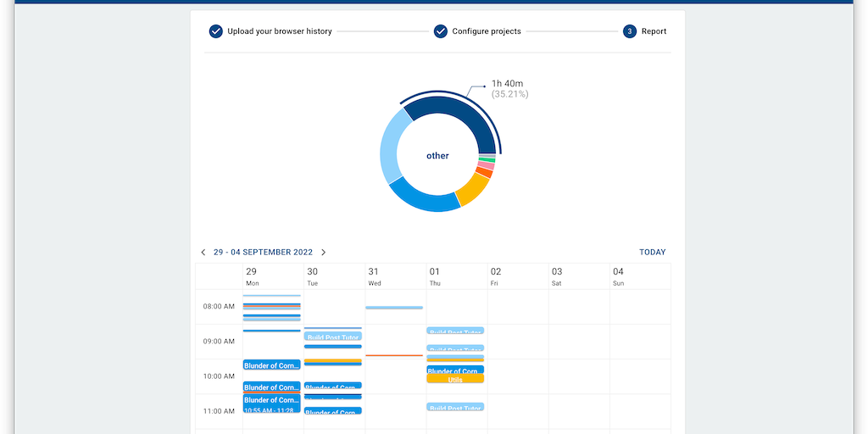Jump to current date with TODAY button

(652, 253)
